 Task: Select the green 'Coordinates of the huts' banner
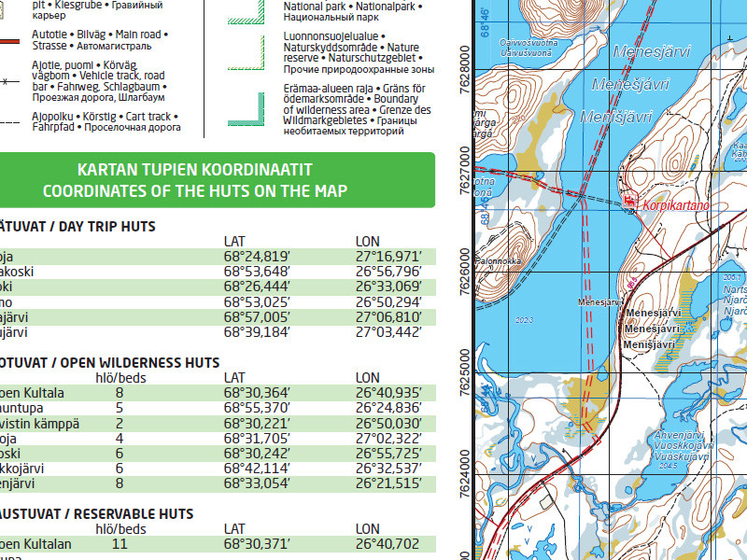point(217,180)
